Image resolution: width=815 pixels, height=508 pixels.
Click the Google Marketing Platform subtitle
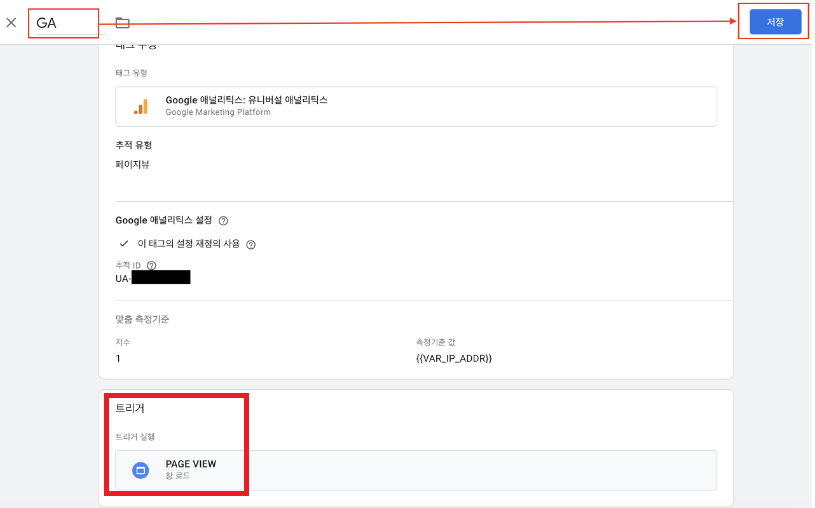coord(218,112)
